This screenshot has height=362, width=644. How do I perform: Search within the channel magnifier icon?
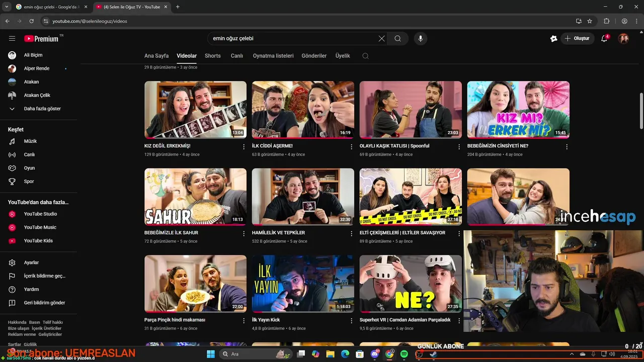point(366,56)
